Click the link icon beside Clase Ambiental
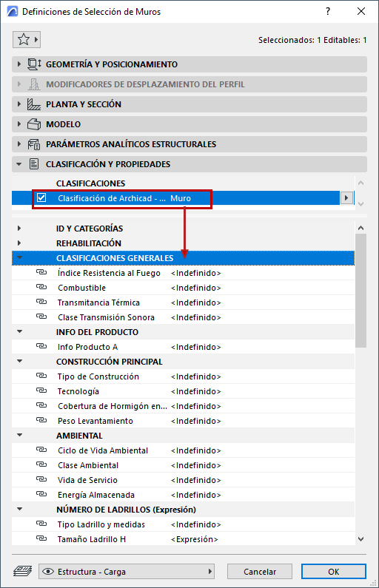Screen dimensions: 379x588 41,464
